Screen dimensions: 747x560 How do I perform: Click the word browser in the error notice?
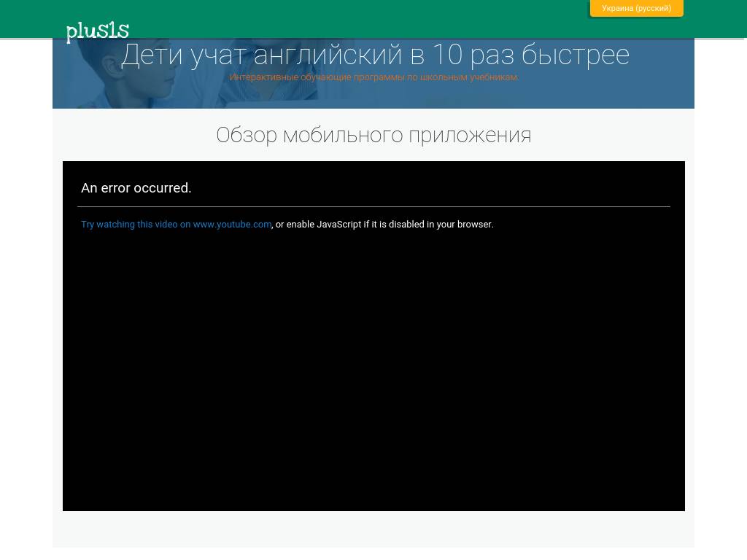point(474,225)
